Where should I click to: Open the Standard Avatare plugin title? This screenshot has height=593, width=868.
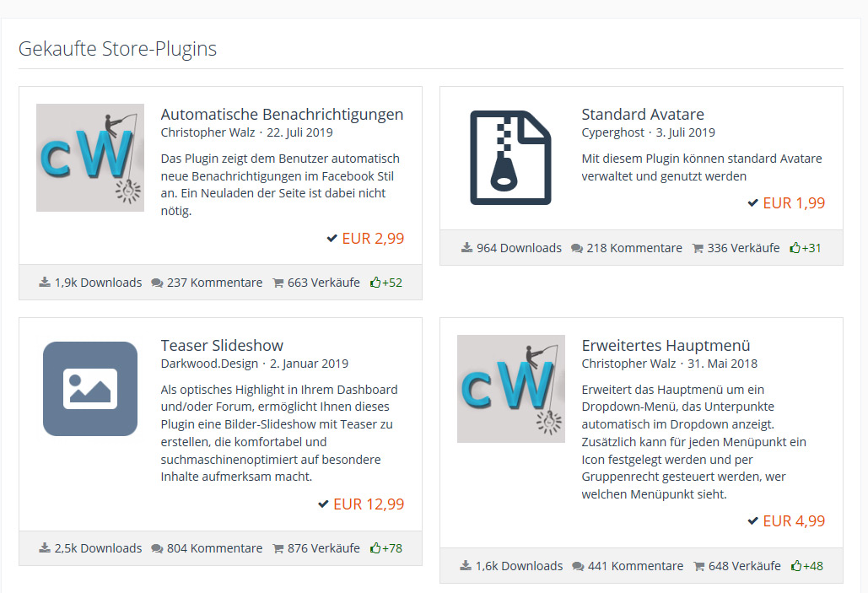(x=642, y=115)
